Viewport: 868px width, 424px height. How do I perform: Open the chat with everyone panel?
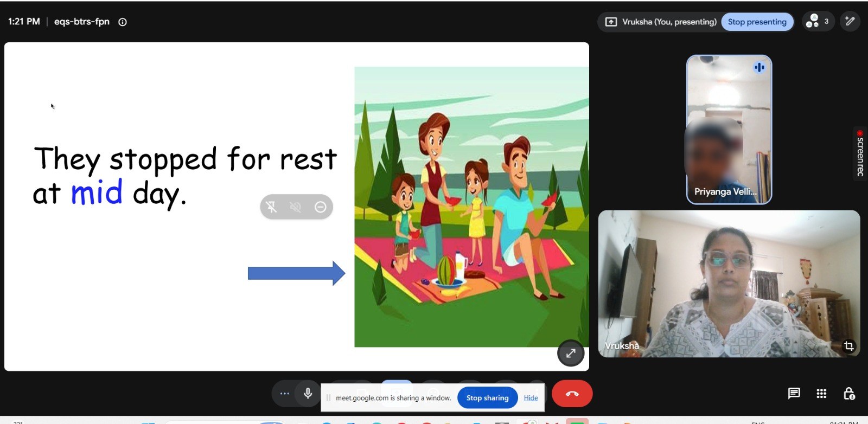coord(794,394)
